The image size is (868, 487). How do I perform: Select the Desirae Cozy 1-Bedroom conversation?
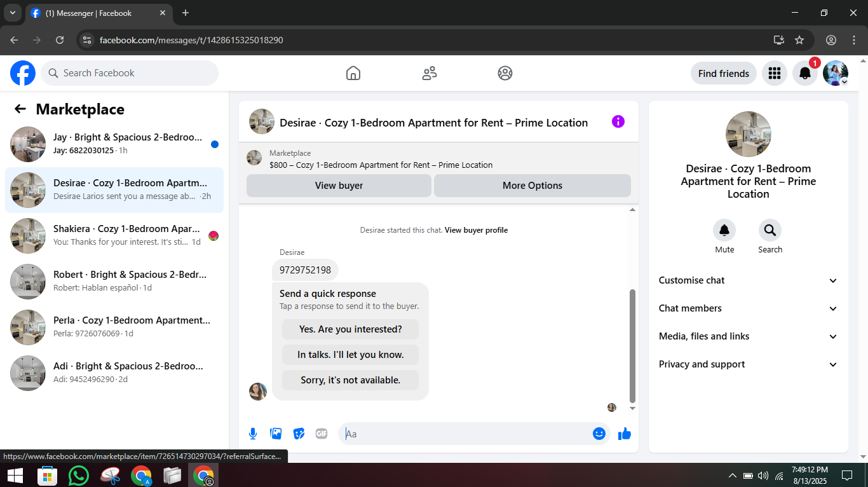pyautogui.click(x=114, y=190)
